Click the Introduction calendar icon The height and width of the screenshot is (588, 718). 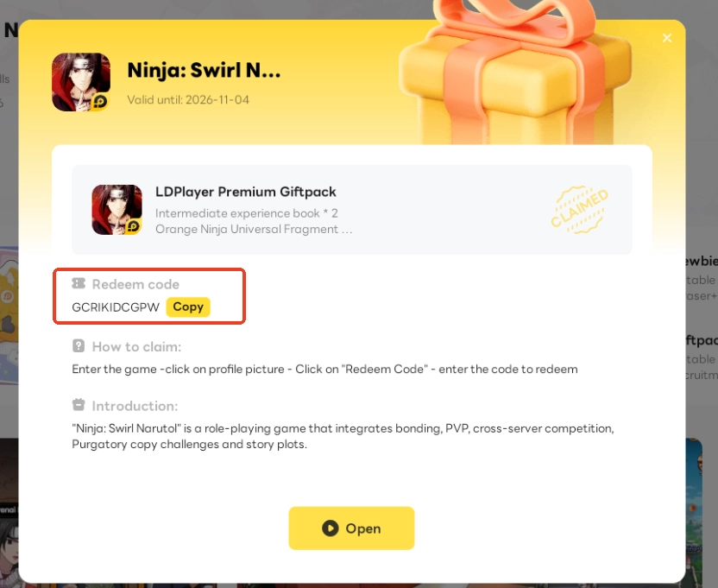(x=79, y=405)
